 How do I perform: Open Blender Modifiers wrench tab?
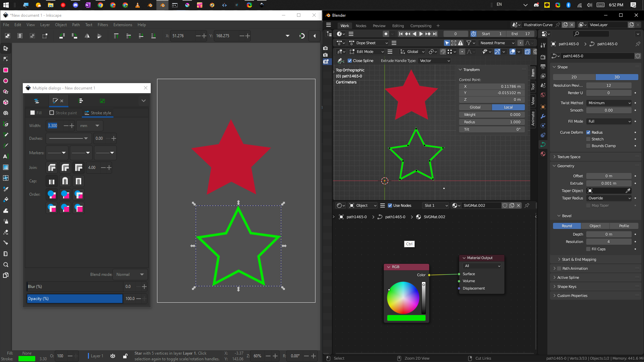[x=543, y=116]
